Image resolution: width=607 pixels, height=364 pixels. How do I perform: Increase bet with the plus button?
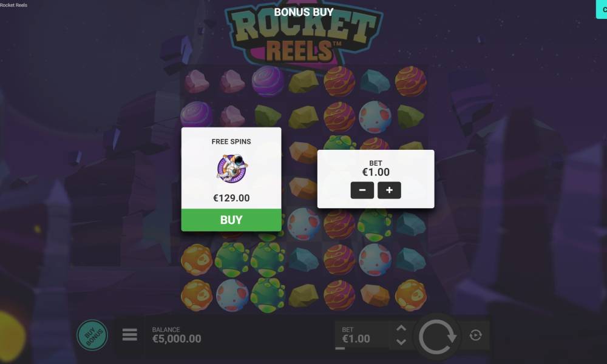point(389,190)
